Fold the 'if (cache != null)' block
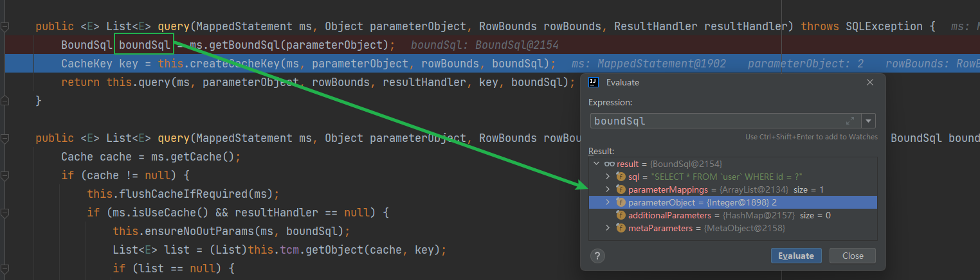Screen dimensions: 980x280 [x=5, y=175]
